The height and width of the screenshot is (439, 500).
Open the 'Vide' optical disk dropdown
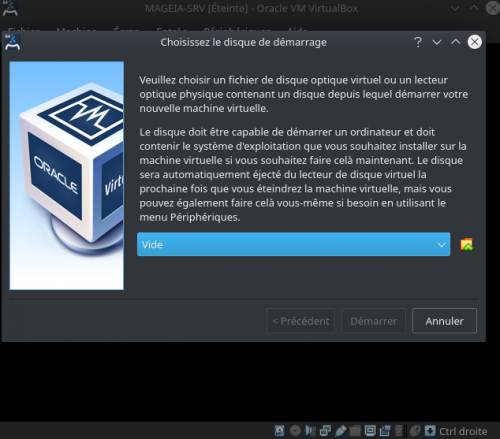[293, 244]
